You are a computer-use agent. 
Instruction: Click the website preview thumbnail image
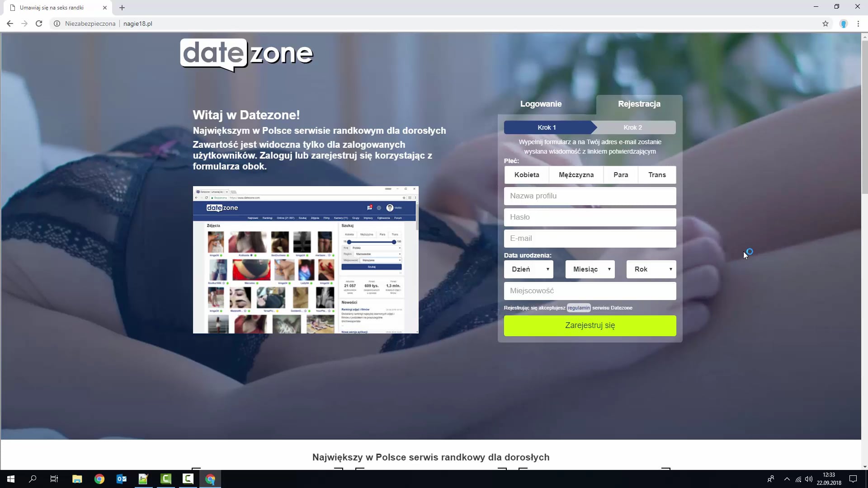pyautogui.click(x=307, y=260)
